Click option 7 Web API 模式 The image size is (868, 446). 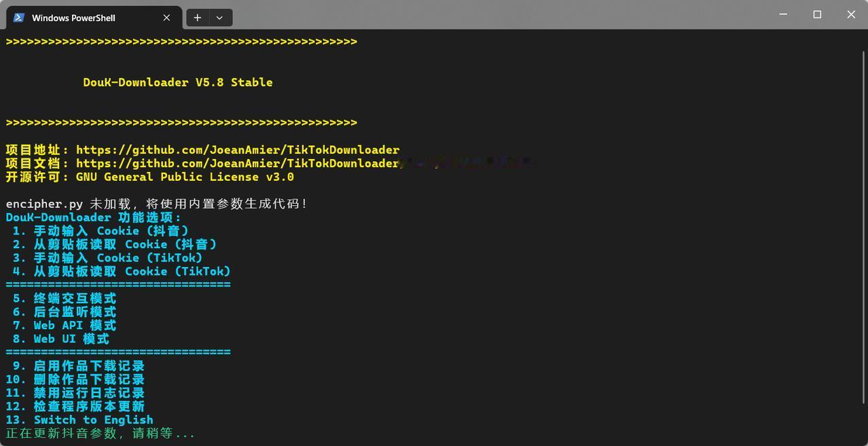(x=65, y=326)
